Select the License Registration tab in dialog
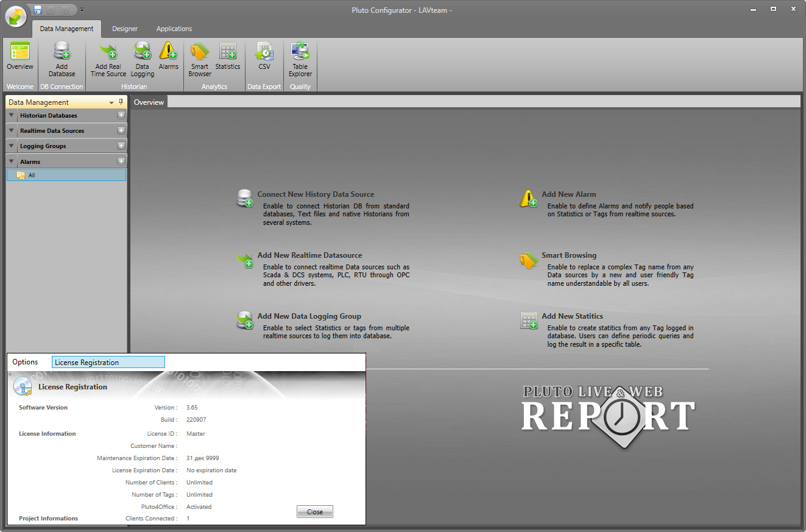This screenshot has height=532, width=806. [x=108, y=362]
